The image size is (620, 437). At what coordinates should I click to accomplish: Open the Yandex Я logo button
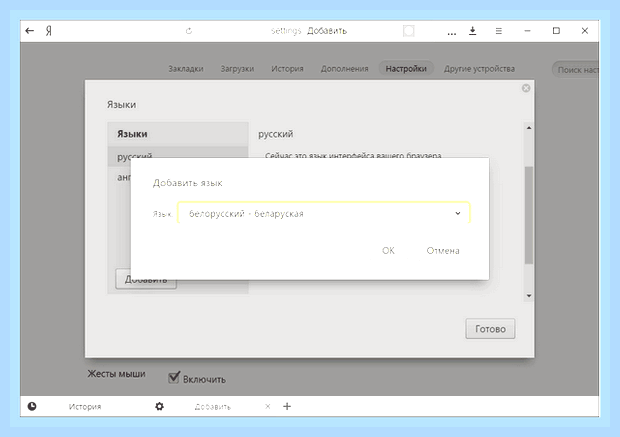click(x=49, y=31)
